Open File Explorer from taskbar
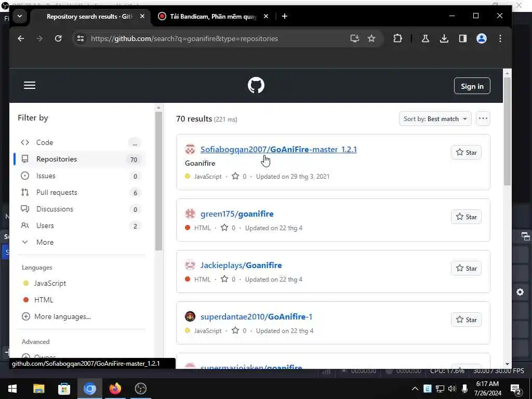 click(38, 389)
